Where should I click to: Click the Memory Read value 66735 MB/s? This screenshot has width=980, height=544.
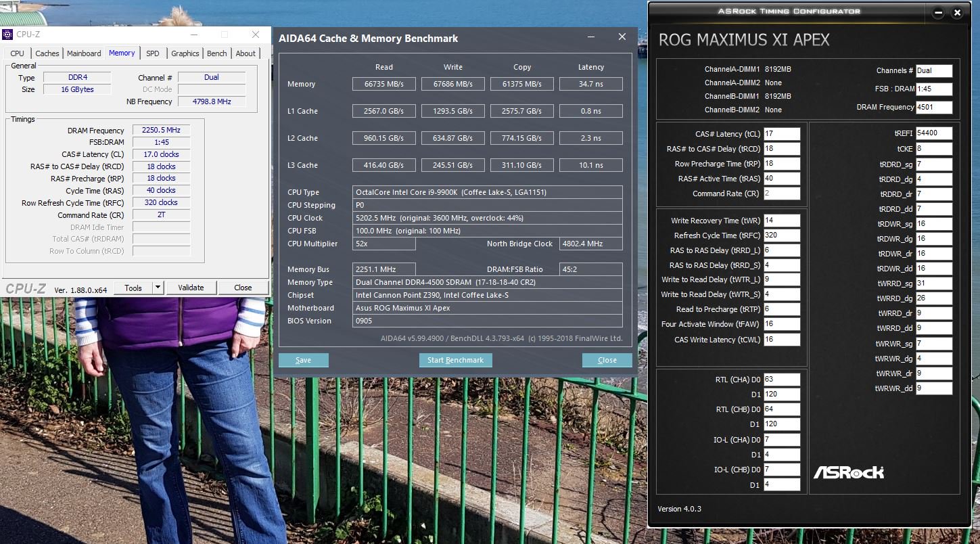pos(383,84)
